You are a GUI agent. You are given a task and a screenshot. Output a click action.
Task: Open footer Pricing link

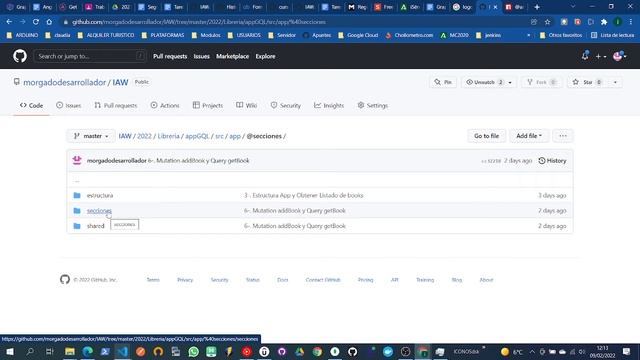point(365,280)
